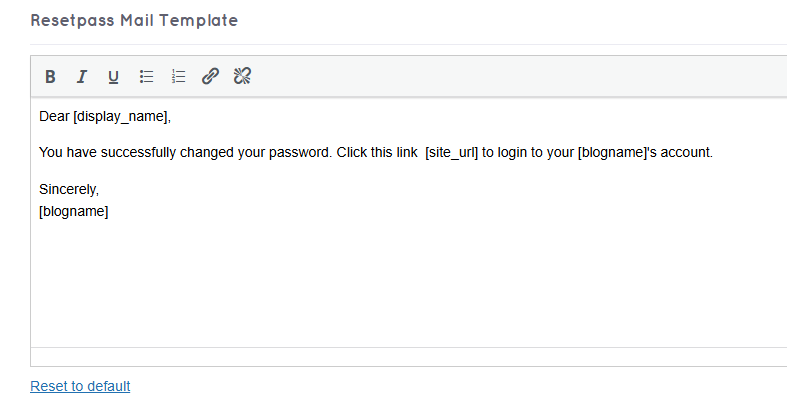This screenshot has height=406, width=787.
Task: Click the Reset to default link
Action: point(80,386)
